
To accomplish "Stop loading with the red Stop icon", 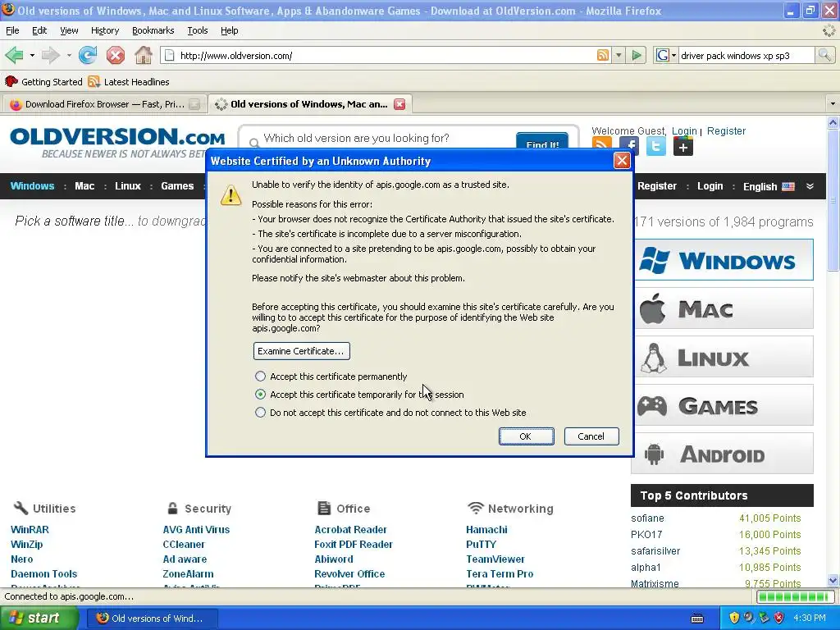I will pos(115,55).
